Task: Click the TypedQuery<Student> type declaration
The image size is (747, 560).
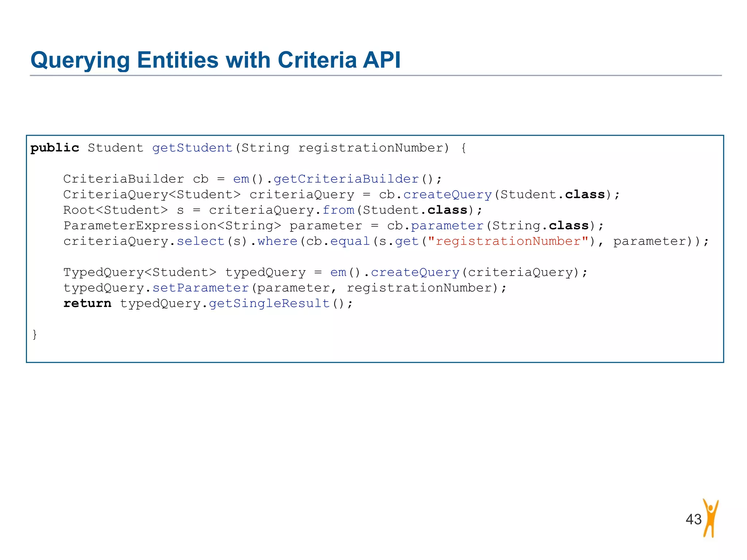Action: (x=140, y=272)
